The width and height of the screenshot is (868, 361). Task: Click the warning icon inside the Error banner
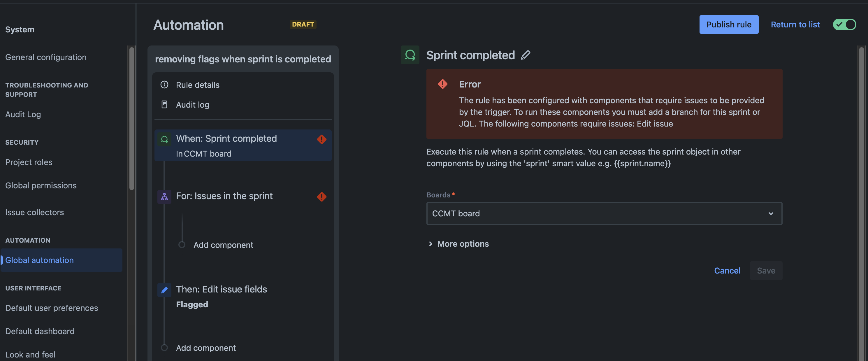[x=442, y=84]
